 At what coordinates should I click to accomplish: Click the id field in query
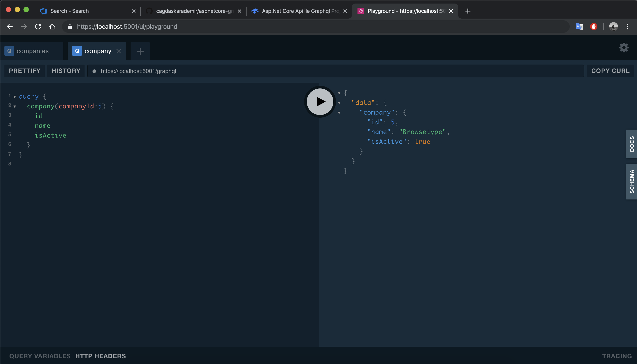click(x=39, y=116)
